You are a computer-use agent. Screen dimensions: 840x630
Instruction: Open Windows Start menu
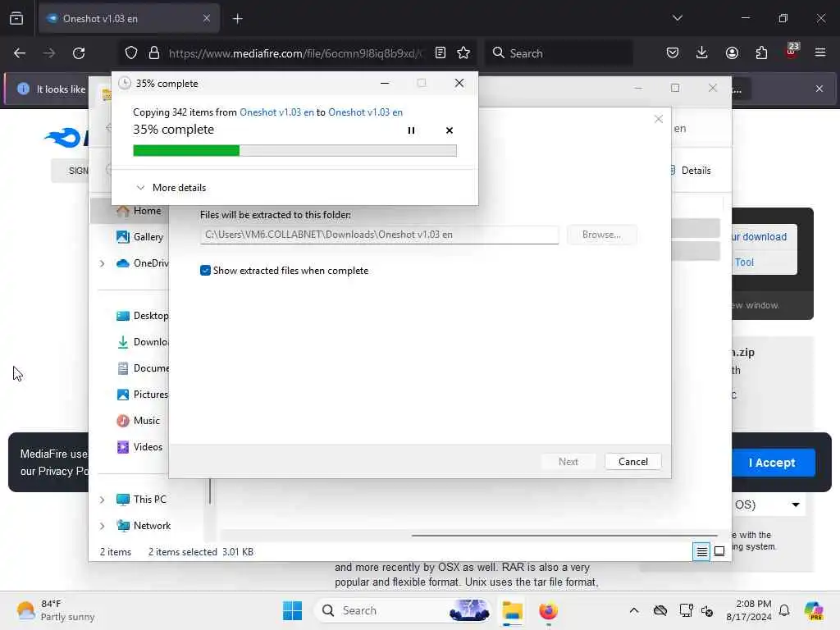292,610
